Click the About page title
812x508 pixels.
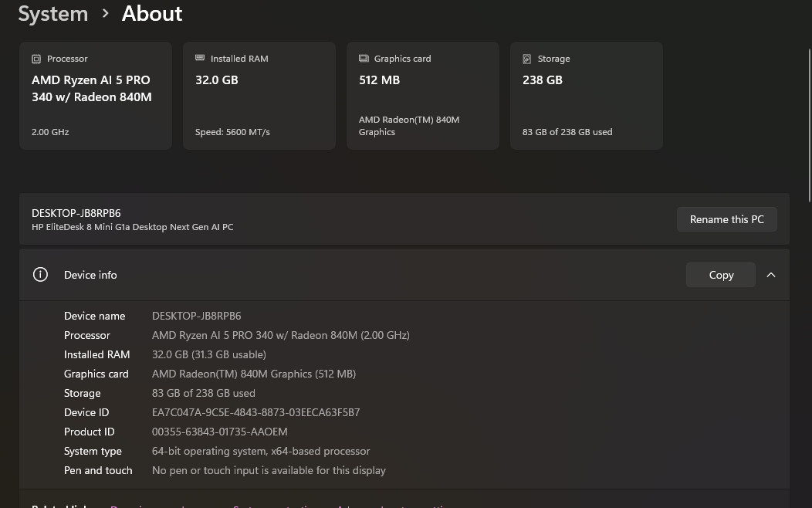click(152, 13)
